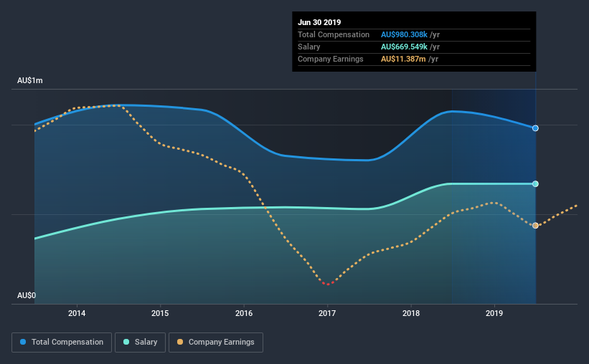Screen dimensions: 589x364
Task: Click the AU$669.549k tooltip value
Action: coord(404,47)
